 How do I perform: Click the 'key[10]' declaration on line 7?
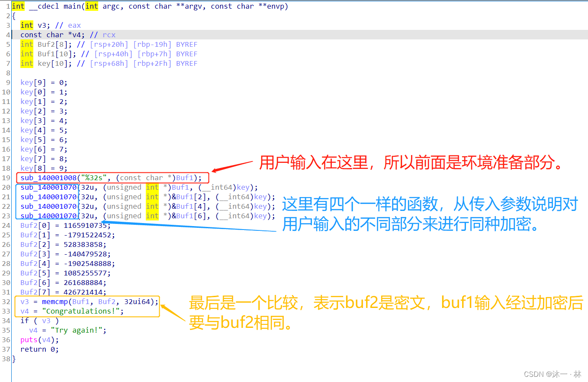click(53, 63)
